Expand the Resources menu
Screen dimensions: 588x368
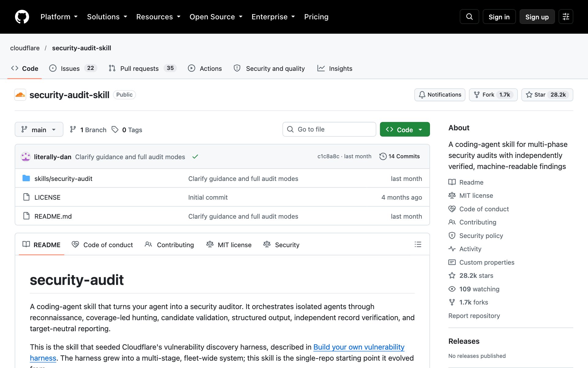[x=158, y=17]
